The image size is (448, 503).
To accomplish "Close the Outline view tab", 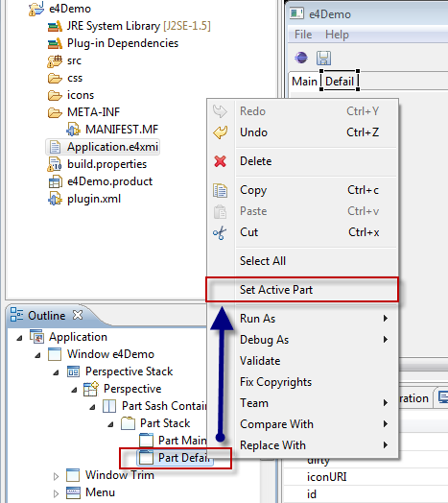I will 78,315.
